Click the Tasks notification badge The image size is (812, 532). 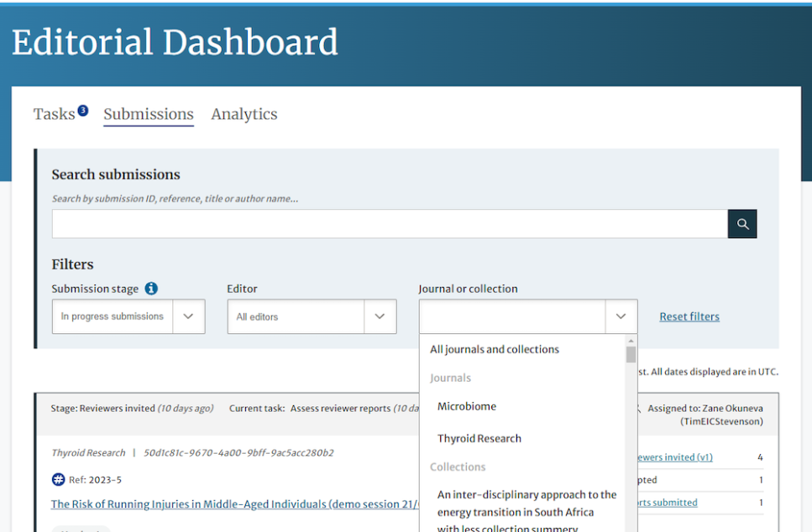tap(83, 110)
